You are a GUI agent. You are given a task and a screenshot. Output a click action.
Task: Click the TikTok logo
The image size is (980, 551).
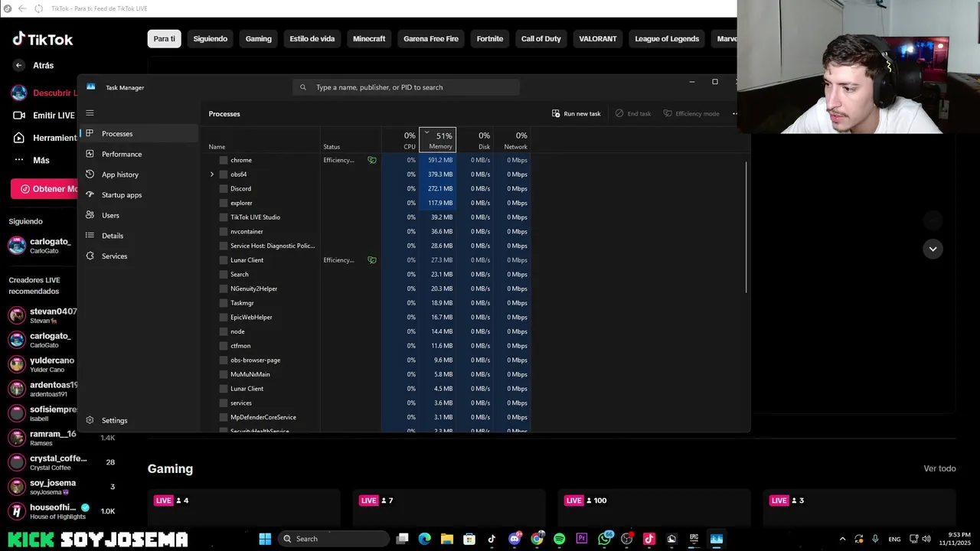(43, 39)
